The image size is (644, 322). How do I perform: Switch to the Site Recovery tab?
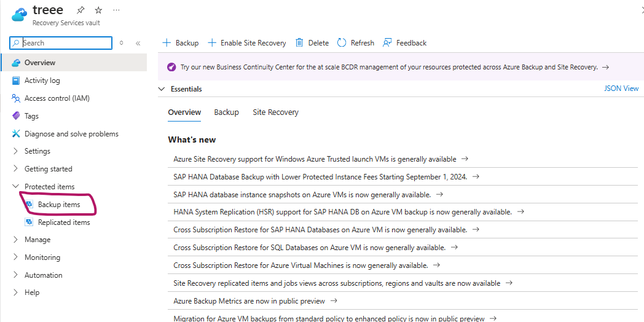(x=275, y=112)
